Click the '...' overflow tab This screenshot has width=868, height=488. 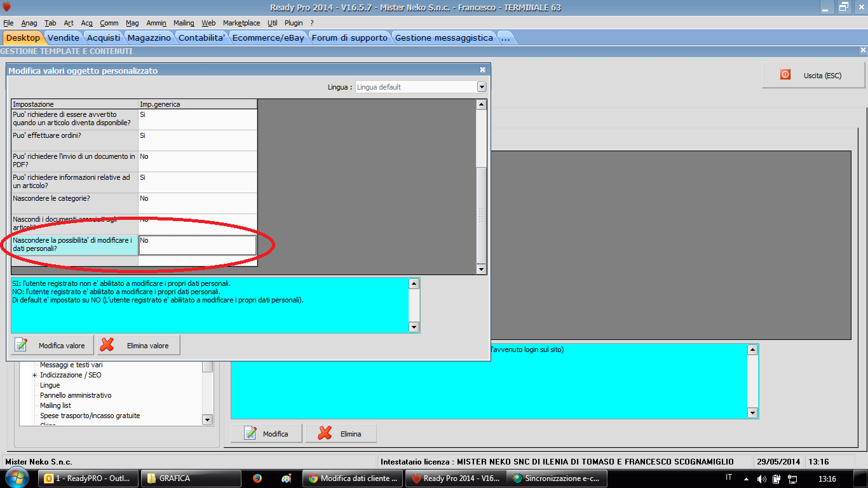pyautogui.click(x=506, y=37)
